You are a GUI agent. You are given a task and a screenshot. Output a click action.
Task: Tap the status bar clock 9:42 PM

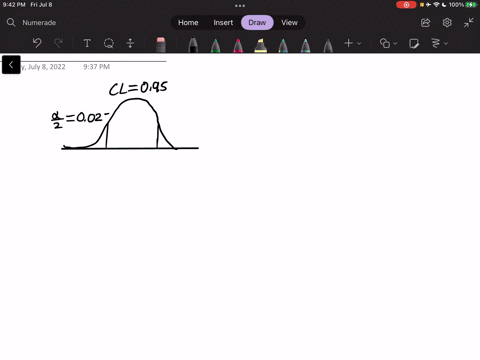14,5
